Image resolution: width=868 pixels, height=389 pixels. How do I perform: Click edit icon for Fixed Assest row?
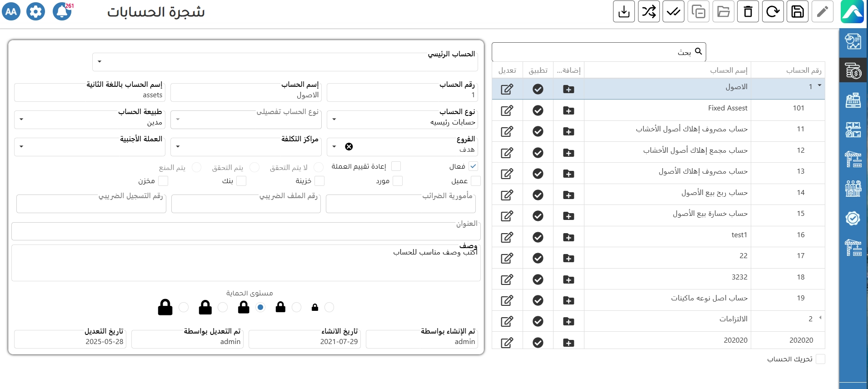[507, 110]
